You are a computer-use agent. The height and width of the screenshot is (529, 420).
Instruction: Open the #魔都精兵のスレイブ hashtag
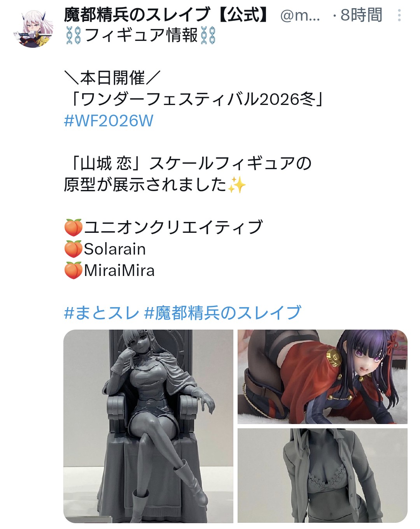tap(223, 313)
